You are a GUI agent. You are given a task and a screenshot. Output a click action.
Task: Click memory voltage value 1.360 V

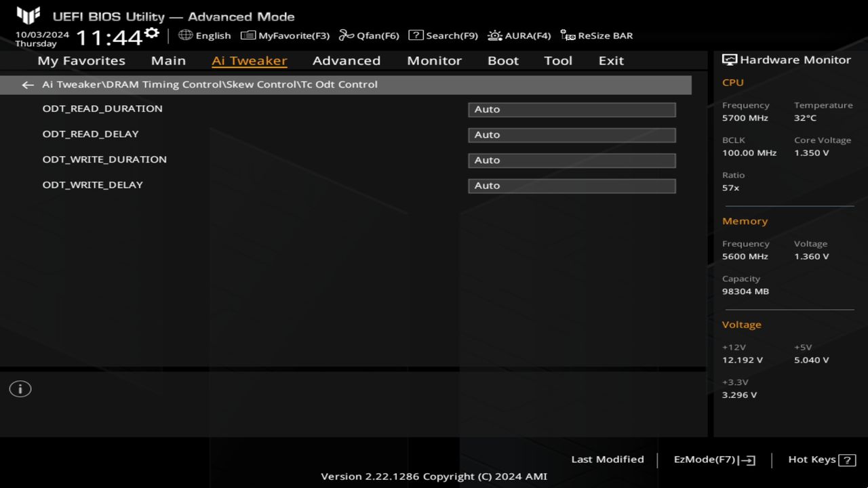click(x=812, y=257)
